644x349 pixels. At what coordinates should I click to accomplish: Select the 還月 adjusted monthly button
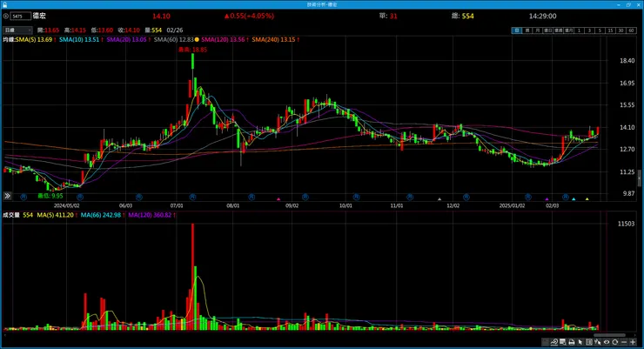569,30
